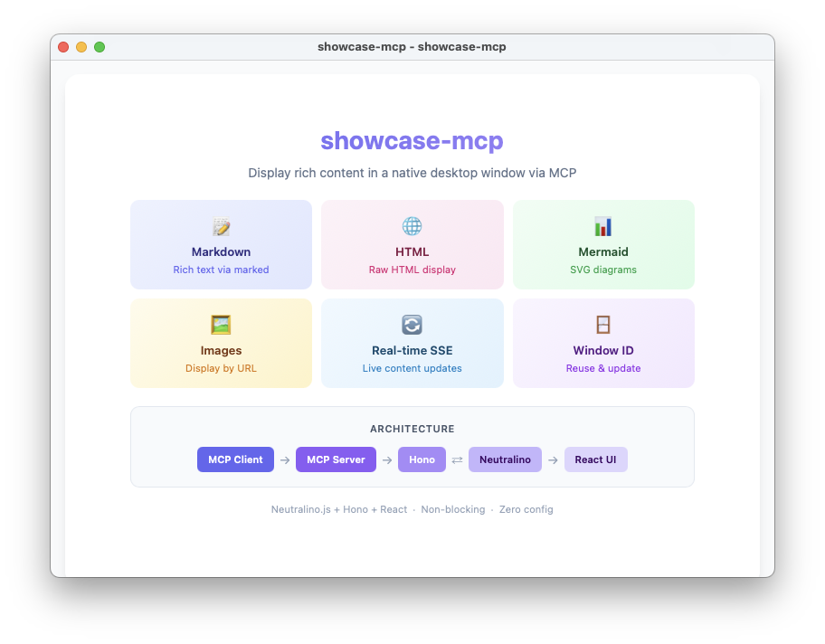Click 'Display by URL' subtitle
This screenshot has height=644, width=825.
[x=221, y=368]
